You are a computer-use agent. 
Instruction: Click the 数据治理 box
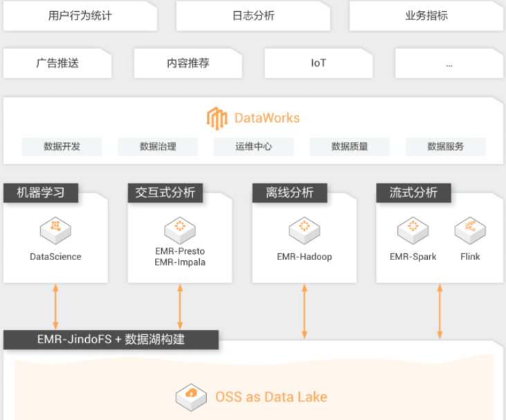tap(158, 147)
